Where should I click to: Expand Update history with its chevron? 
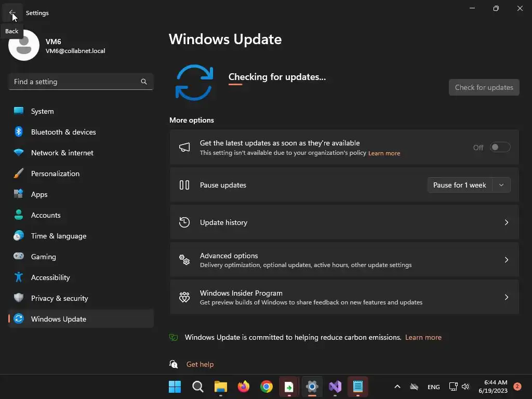506,222
